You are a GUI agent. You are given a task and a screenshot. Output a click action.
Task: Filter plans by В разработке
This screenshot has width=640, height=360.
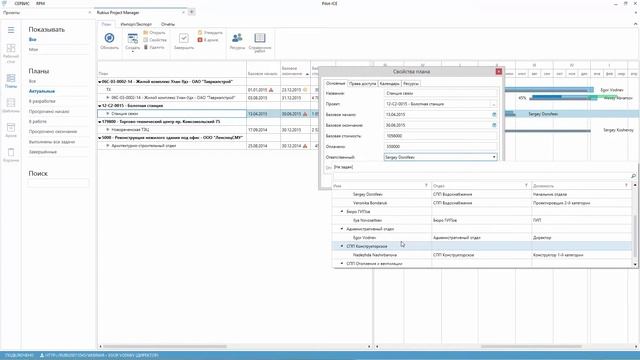click(x=42, y=101)
